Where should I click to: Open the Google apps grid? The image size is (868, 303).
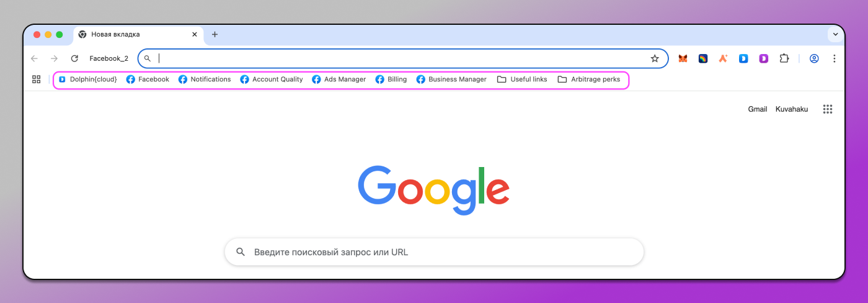point(827,109)
